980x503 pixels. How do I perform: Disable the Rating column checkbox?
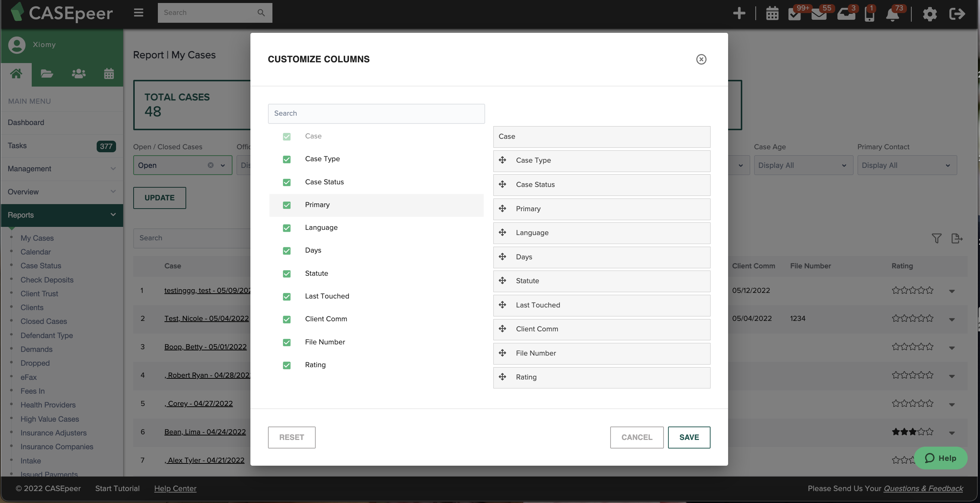[287, 365]
